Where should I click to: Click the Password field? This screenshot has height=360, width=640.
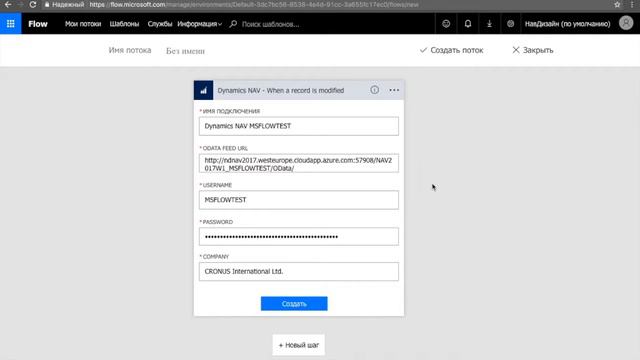(299, 237)
